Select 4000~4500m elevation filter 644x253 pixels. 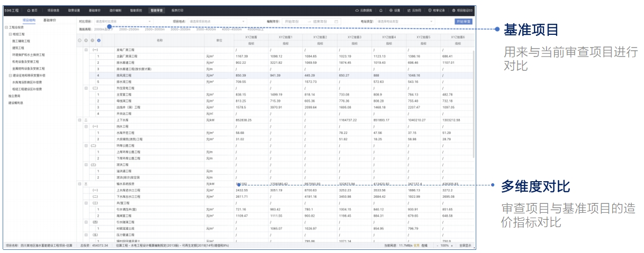point(232,29)
